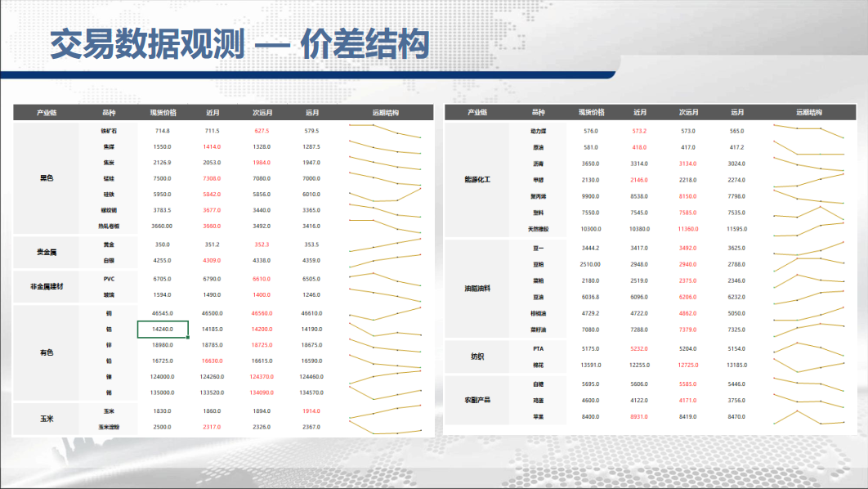This screenshot has height=489, width=868.
Task: Select the red value 7308.0
Action: point(212,178)
